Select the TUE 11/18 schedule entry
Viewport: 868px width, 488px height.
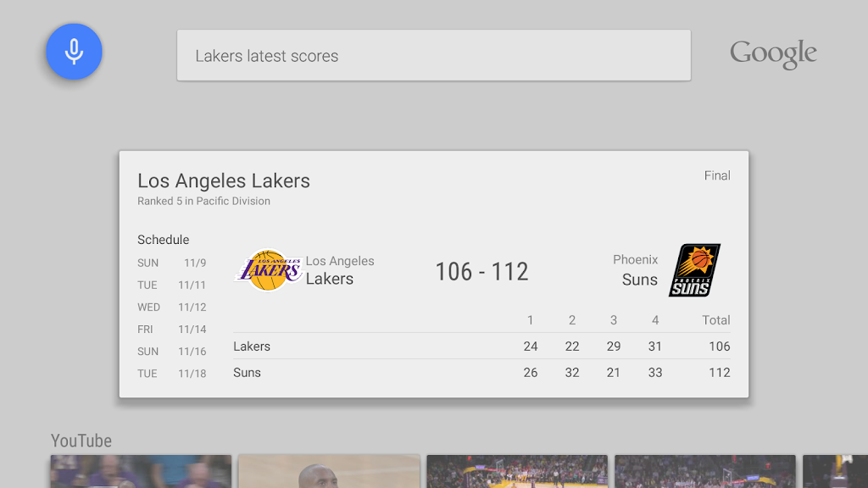point(172,374)
